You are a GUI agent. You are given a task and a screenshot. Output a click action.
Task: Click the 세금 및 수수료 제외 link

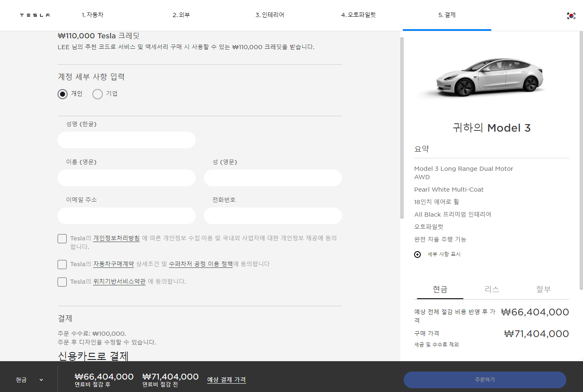click(436, 345)
